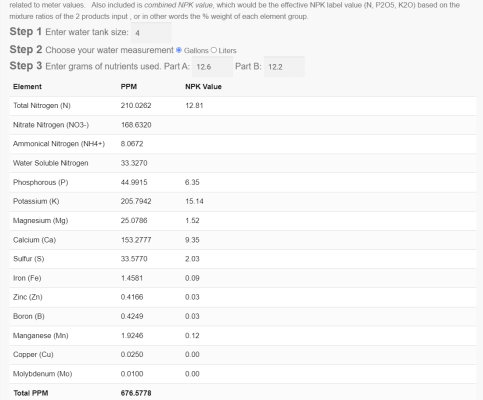
Task: Select the Nitrate Nitrogen (NO3-) row
Action: pyautogui.click(x=243, y=125)
